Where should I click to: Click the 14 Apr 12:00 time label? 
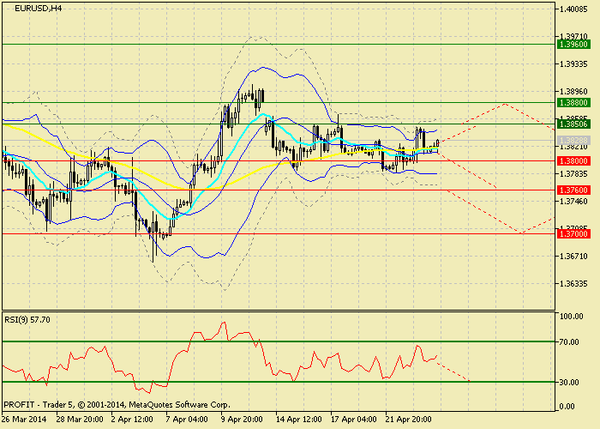pyautogui.click(x=299, y=419)
